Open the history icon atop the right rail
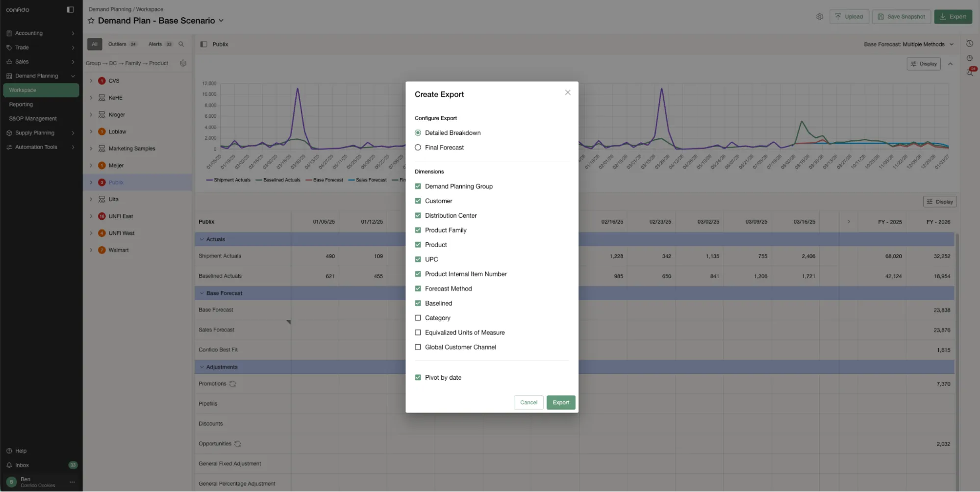Image resolution: width=980 pixels, height=492 pixels. tap(969, 44)
